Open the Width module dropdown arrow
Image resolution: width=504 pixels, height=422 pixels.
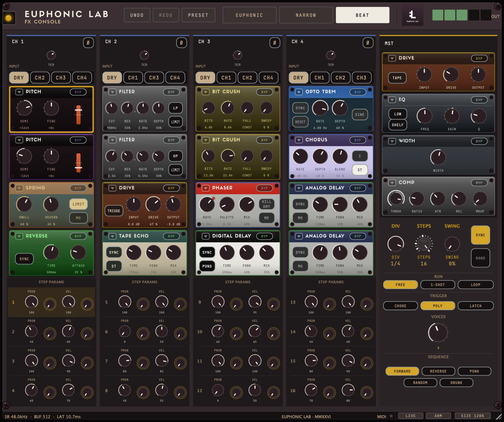[392, 141]
